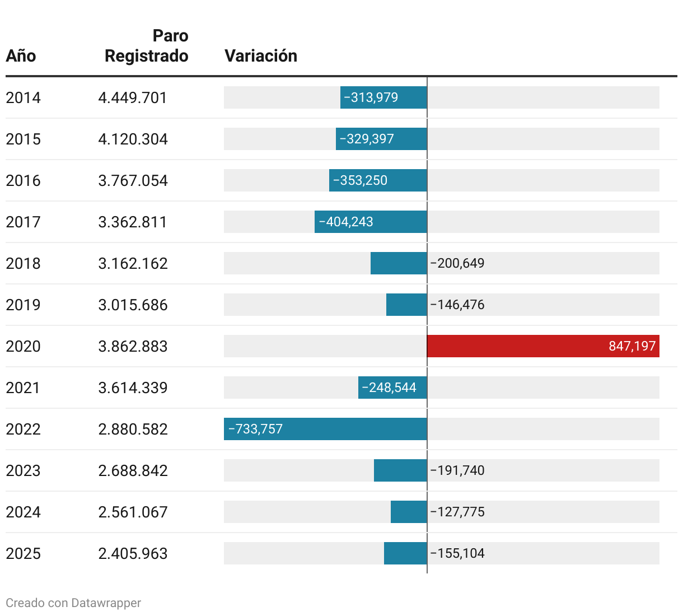The width and height of the screenshot is (683, 616).
Task: Click the −313,979 variation bar for 2014
Action: point(383,97)
